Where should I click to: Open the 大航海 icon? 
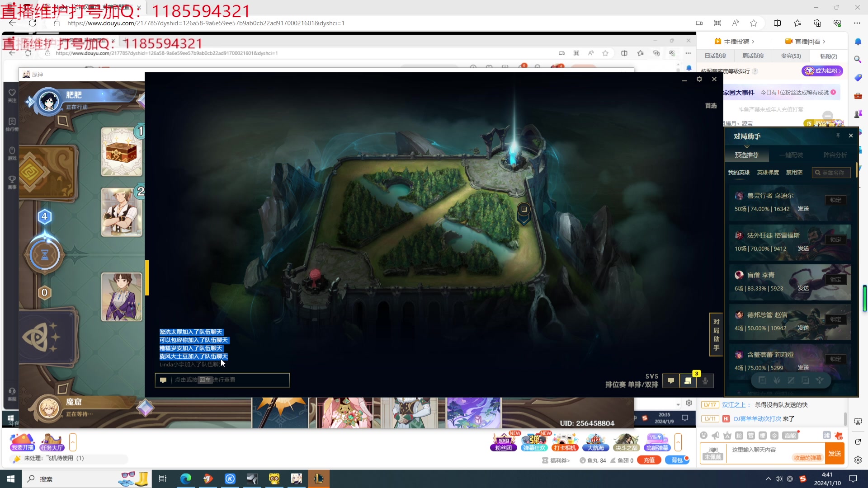pos(596,441)
